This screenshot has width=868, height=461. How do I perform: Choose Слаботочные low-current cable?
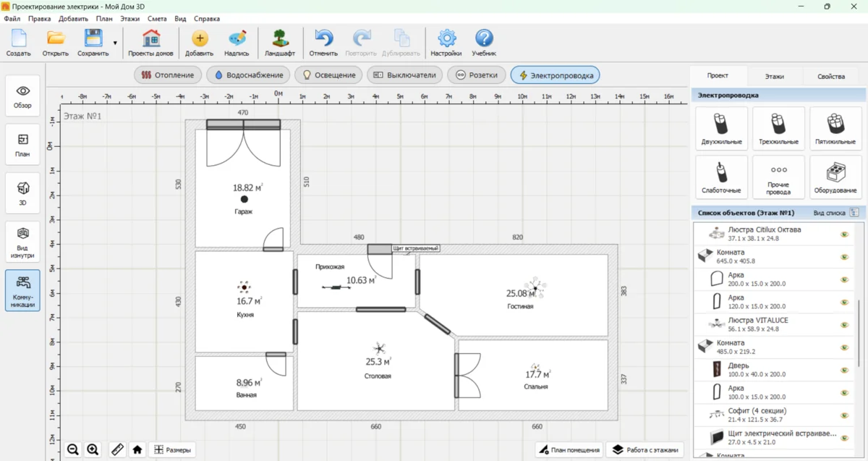point(721,177)
